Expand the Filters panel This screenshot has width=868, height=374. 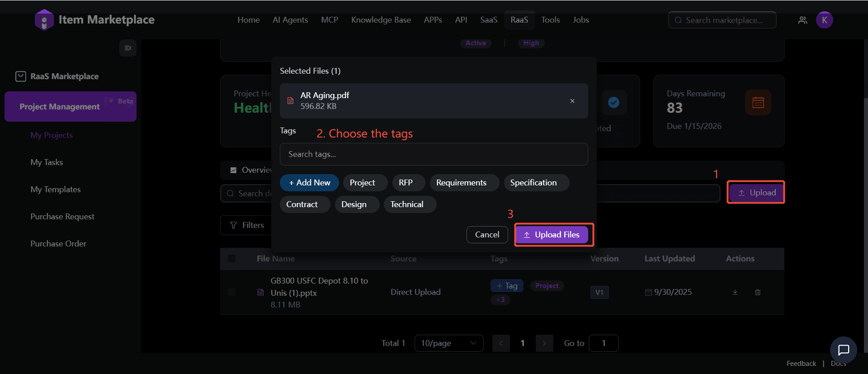[x=247, y=225]
